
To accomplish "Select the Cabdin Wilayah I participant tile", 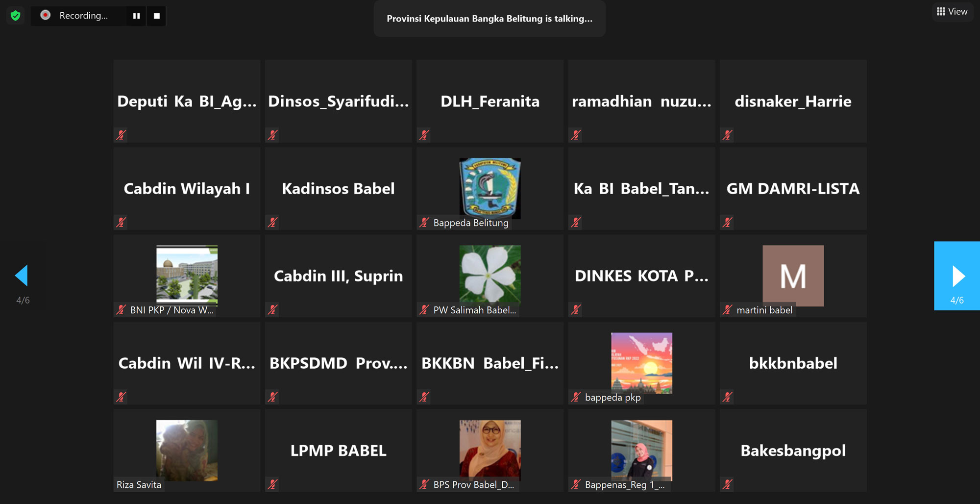I will point(187,188).
